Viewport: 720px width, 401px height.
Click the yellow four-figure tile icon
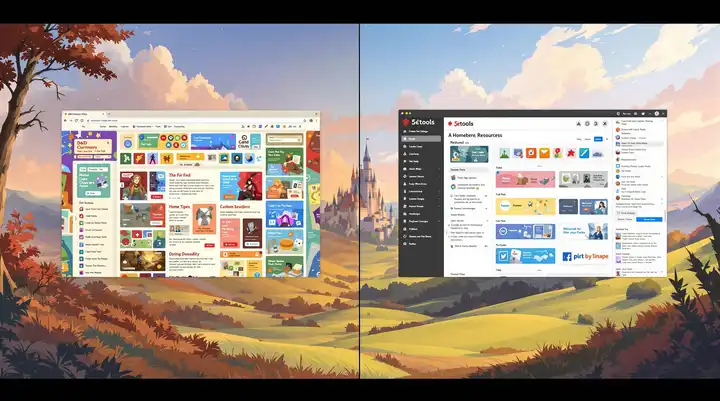(x=166, y=158)
